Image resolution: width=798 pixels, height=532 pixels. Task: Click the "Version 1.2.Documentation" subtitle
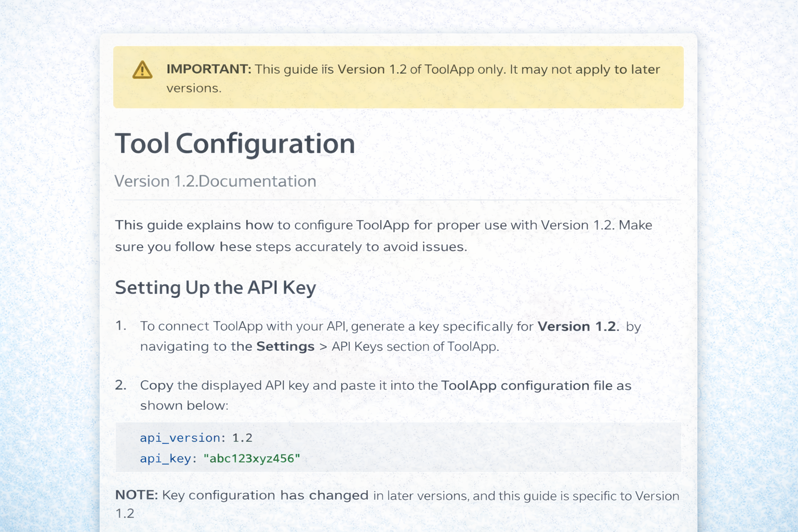pyautogui.click(x=215, y=181)
